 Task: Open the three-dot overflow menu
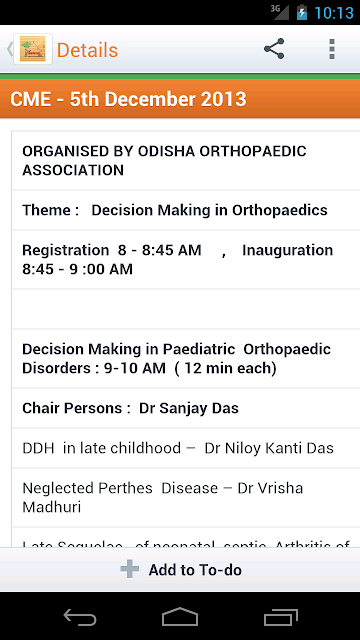[332, 49]
